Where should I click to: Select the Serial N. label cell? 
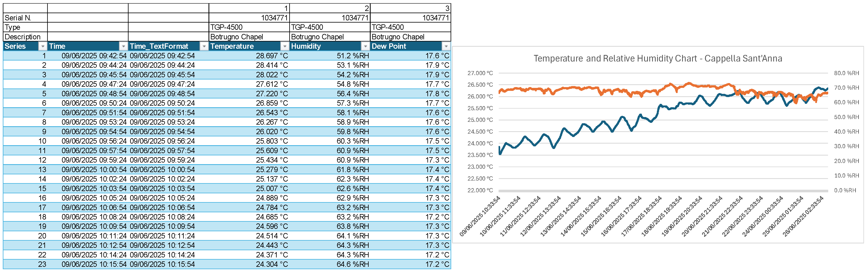pos(25,18)
